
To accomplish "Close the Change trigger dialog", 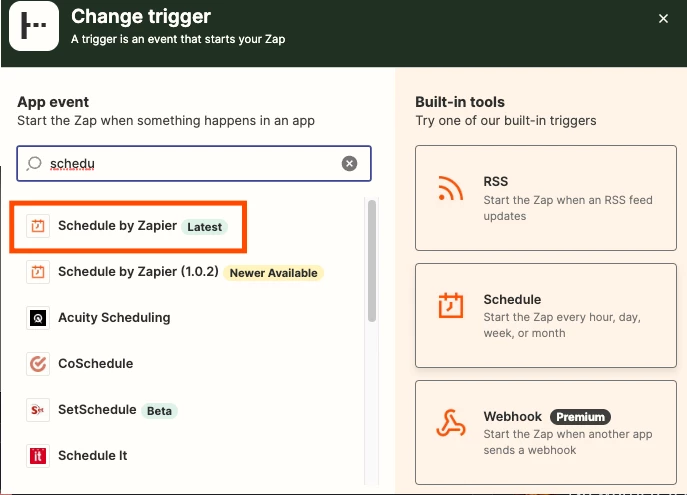I will pos(663,18).
